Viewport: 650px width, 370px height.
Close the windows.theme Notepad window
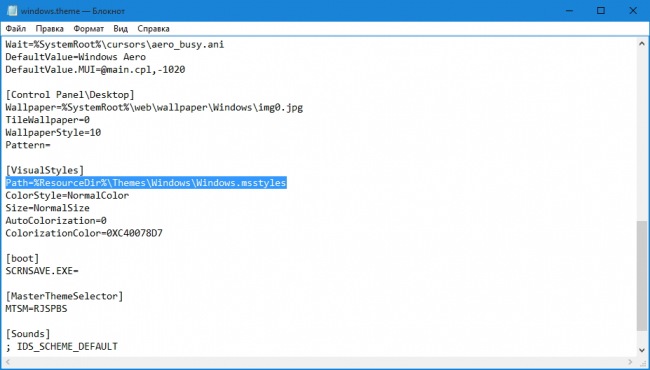(x=633, y=11)
